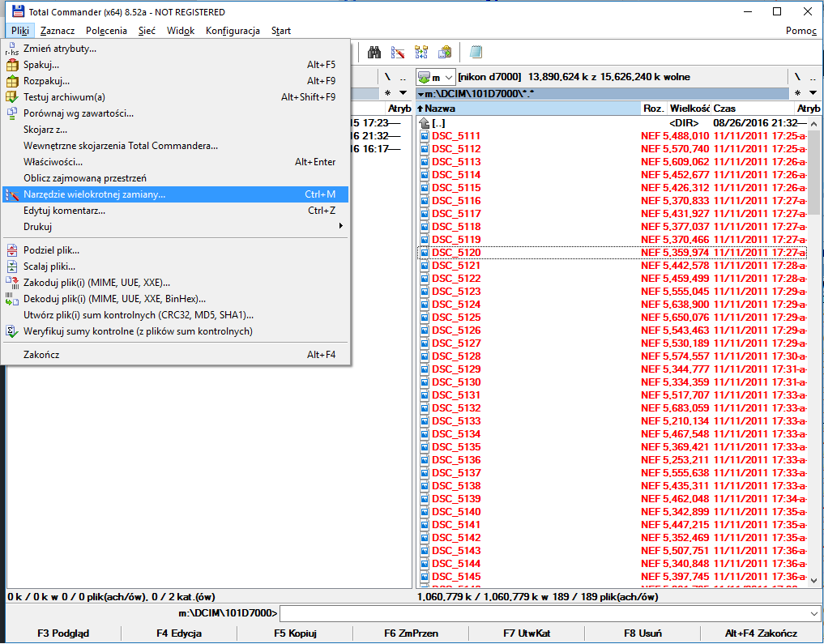Select Zmień atrybuty from the Pliki menu
This screenshot has height=644, width=824.
tap(176, 49)
